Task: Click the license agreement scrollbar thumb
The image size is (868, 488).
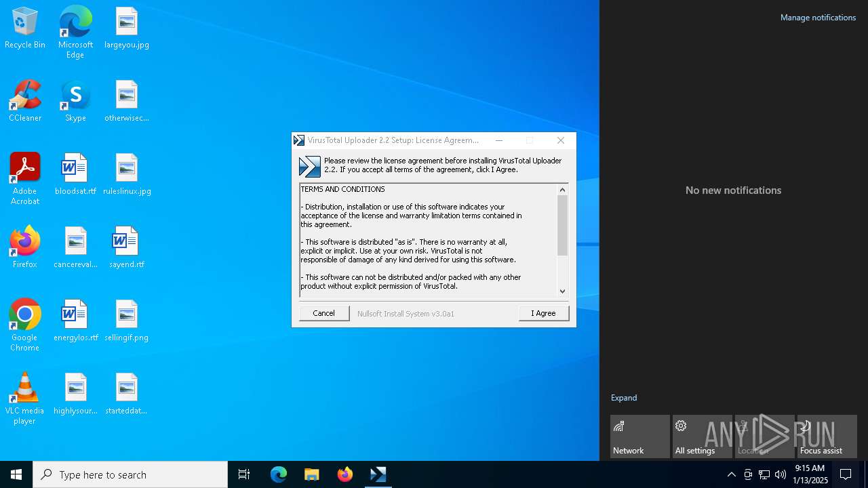Action: coord(562,226)
